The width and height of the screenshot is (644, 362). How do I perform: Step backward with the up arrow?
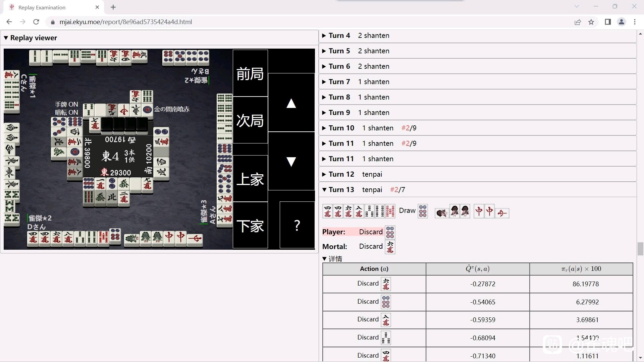(291, 103)
